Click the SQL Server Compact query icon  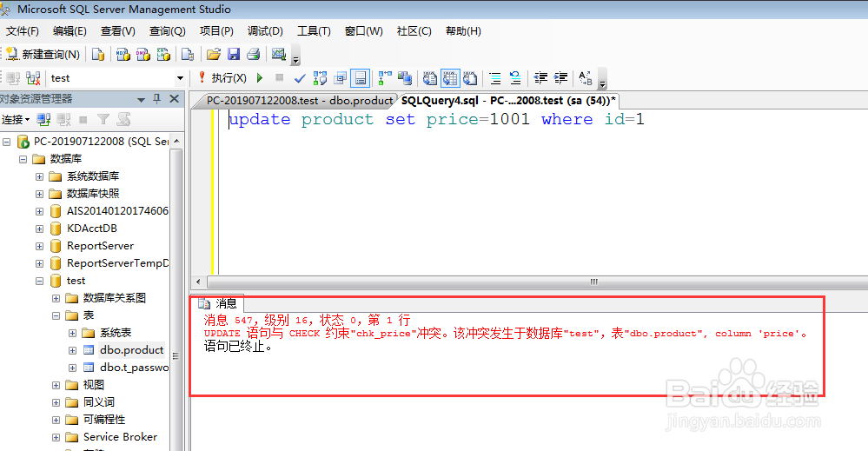point(188,54)
